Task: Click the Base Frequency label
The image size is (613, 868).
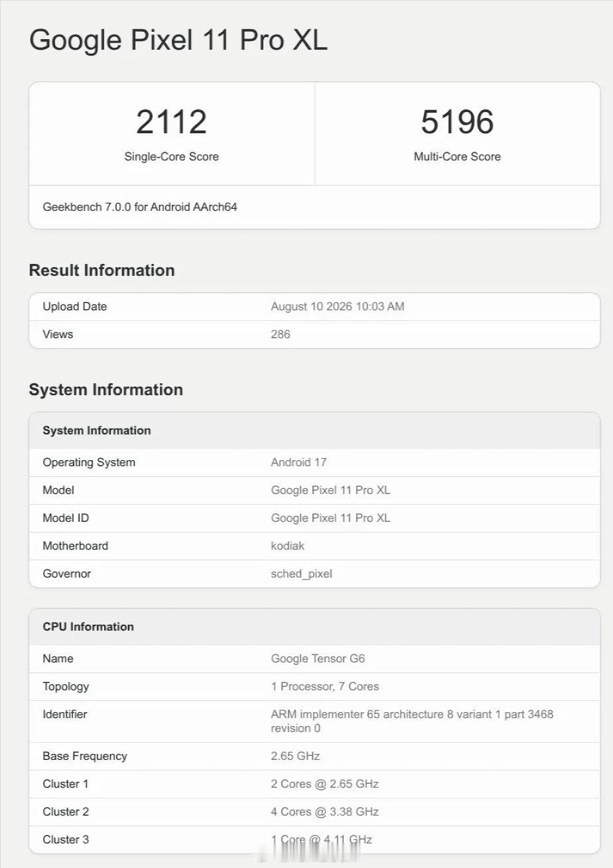Action: [85, 756]
